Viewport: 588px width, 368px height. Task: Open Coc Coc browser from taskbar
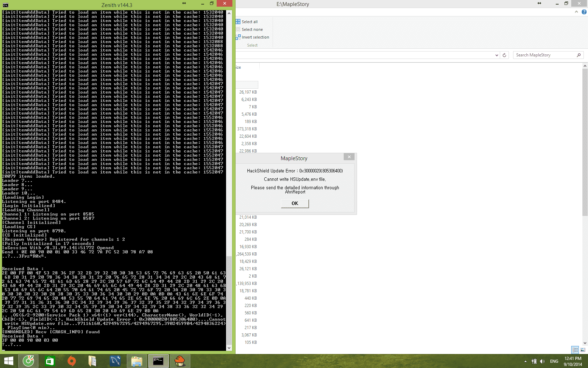tap(28, 361)
